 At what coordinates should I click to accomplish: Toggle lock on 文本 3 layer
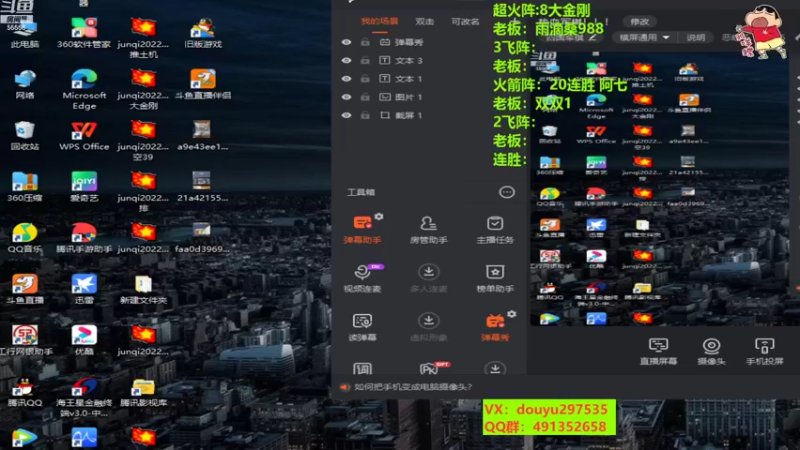point(365,60)
